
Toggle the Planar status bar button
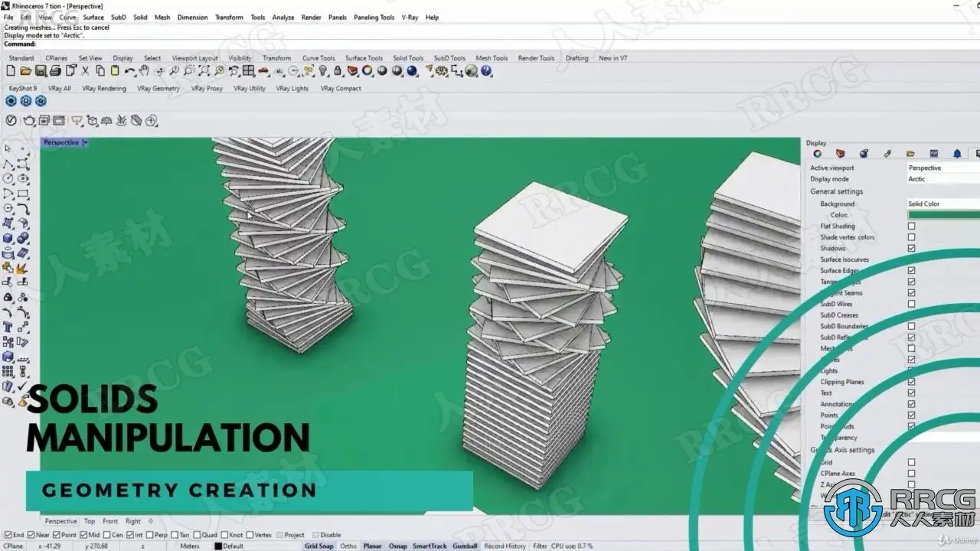point(373,546)
